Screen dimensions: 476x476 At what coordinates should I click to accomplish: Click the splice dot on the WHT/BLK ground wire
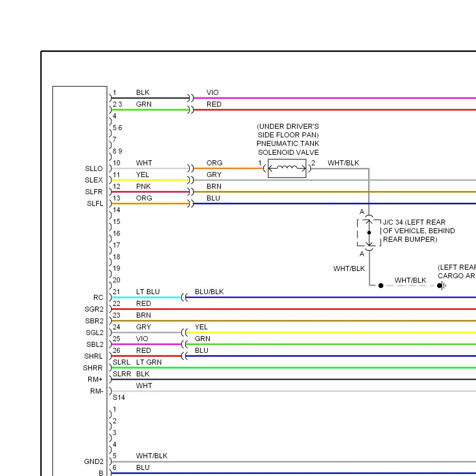pos(381,286)
